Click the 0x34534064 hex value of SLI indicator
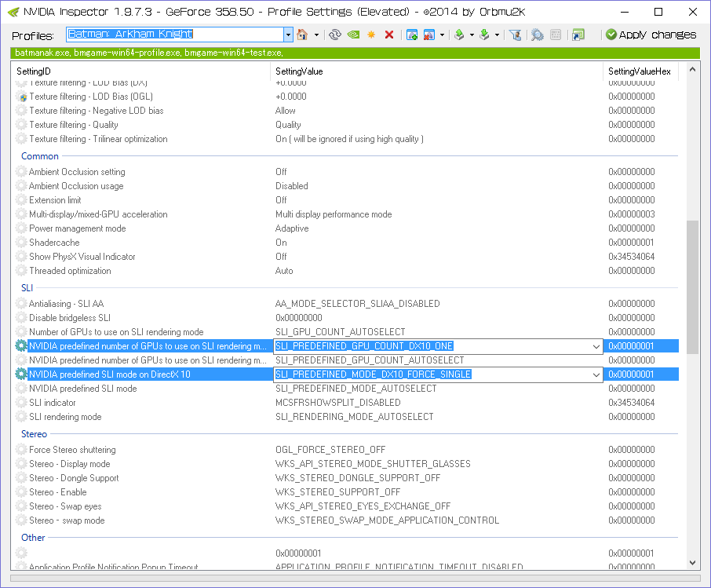This screenshot has height=588, width=711. [x=632, y=403]
